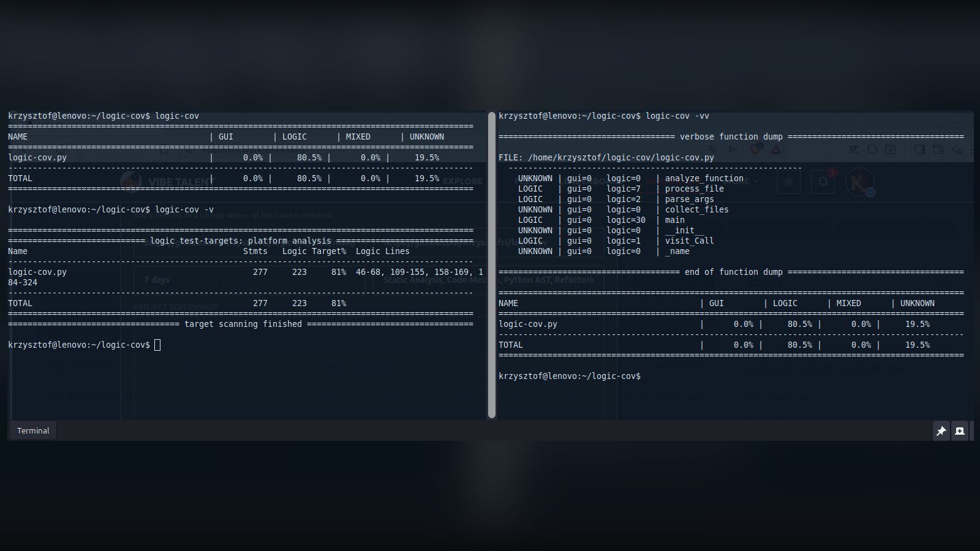Click the wrapped '84-324' line range
The image size is (980, 551).
pos(23,282)
